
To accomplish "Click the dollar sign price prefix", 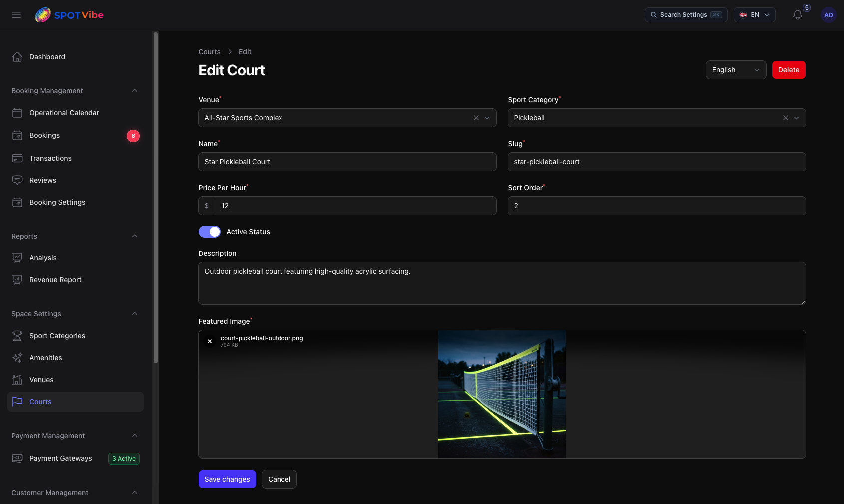I will [x=207, y=206].
